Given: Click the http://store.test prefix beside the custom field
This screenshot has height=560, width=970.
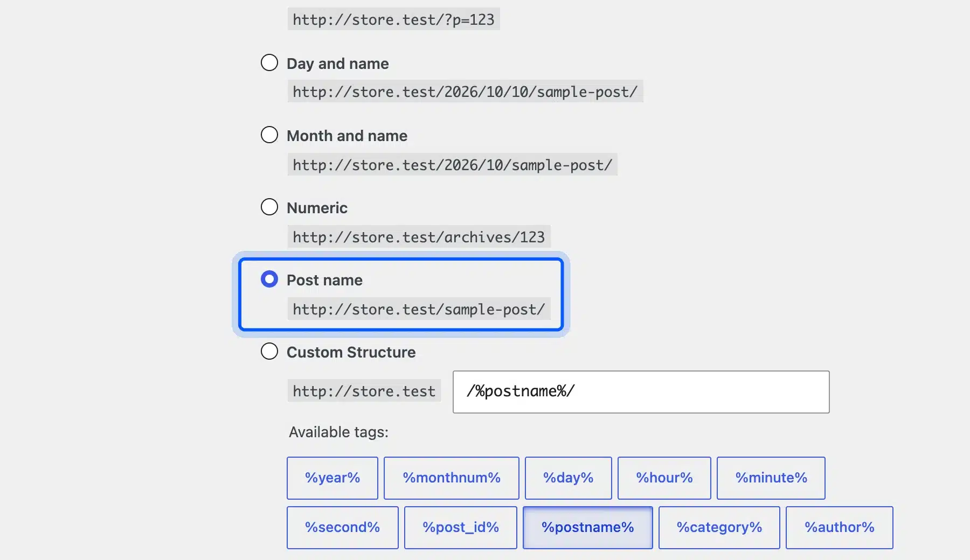Looking at the screenshot, I should pos(364,390).
